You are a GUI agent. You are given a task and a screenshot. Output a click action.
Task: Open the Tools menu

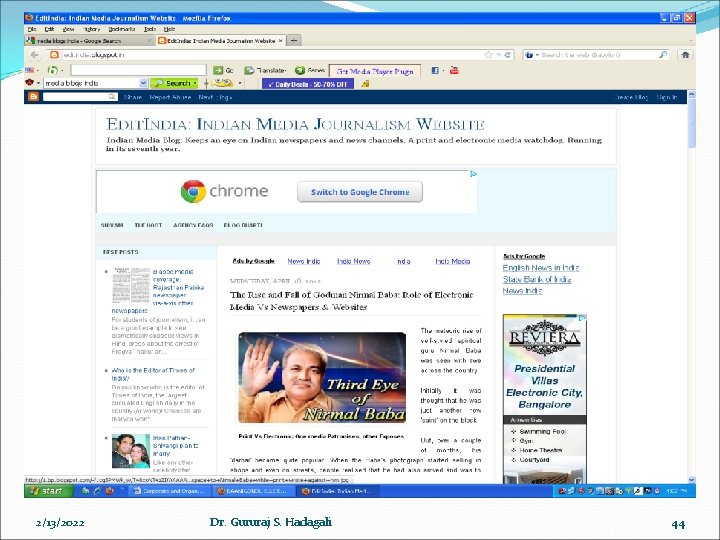(150, 29)
